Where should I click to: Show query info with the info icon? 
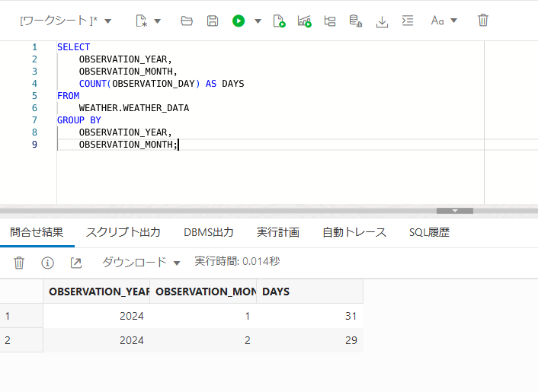click(47, 263)
